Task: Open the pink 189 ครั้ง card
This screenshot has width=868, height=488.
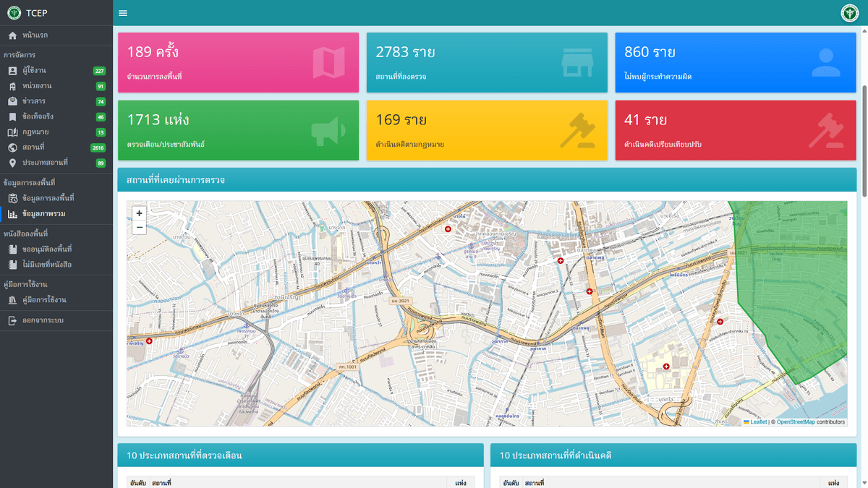Action: [238, 62]
